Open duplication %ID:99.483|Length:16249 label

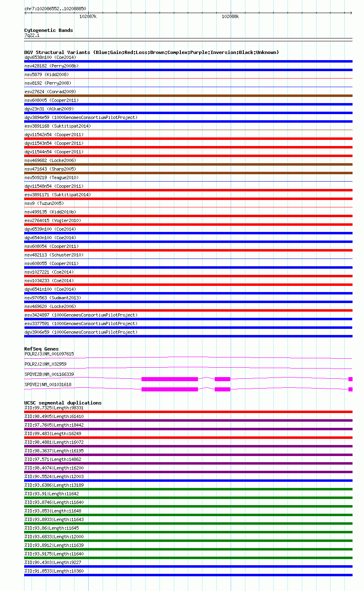(53, 434)
